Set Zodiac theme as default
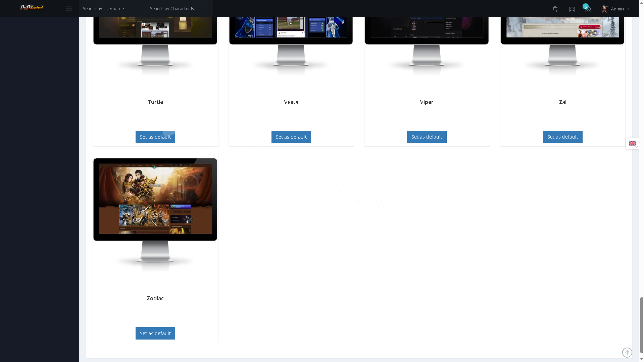This screenshot has height=362, width=644. [x=155, y=333]
